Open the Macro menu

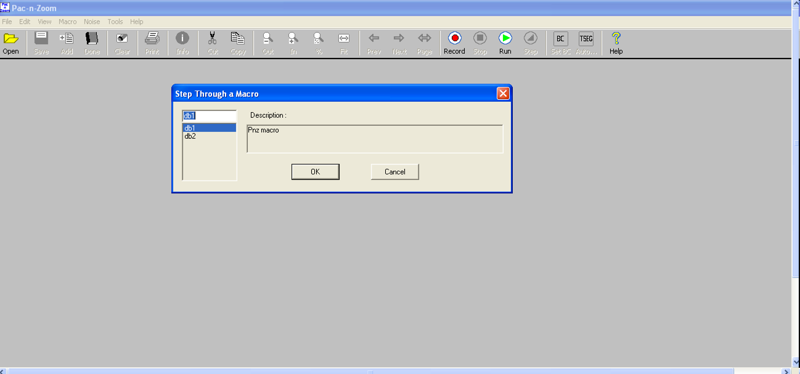(67, 22)
